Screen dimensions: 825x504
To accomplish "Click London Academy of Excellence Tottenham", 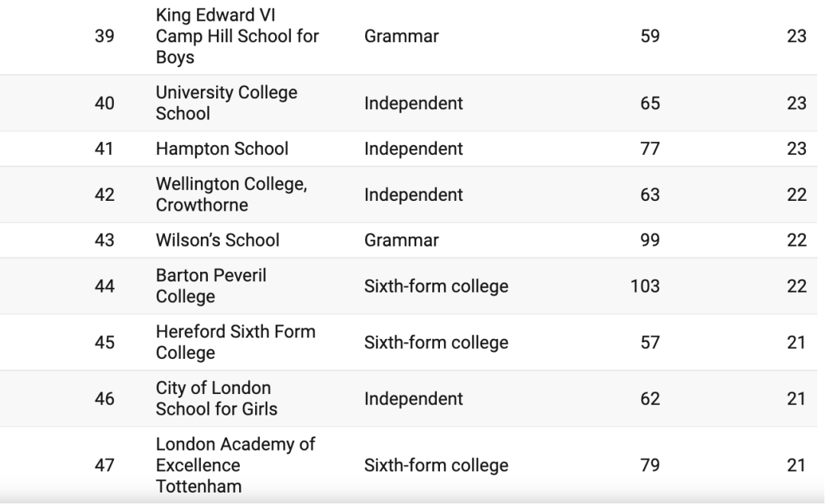I will (x=235, y=465).
